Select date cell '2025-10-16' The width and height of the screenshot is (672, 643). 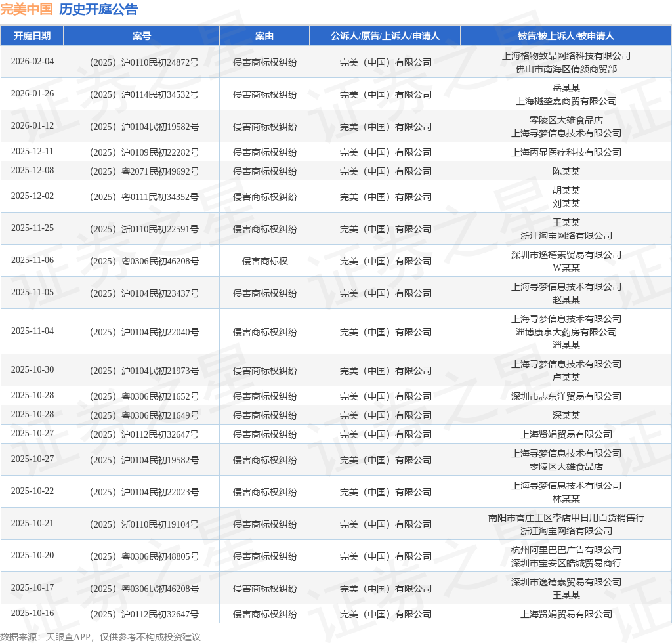(x=32, y=613)
